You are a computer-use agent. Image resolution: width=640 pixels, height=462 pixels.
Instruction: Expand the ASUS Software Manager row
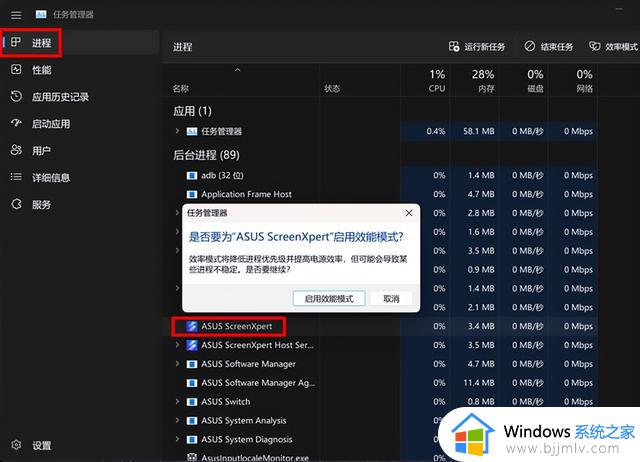177,363
